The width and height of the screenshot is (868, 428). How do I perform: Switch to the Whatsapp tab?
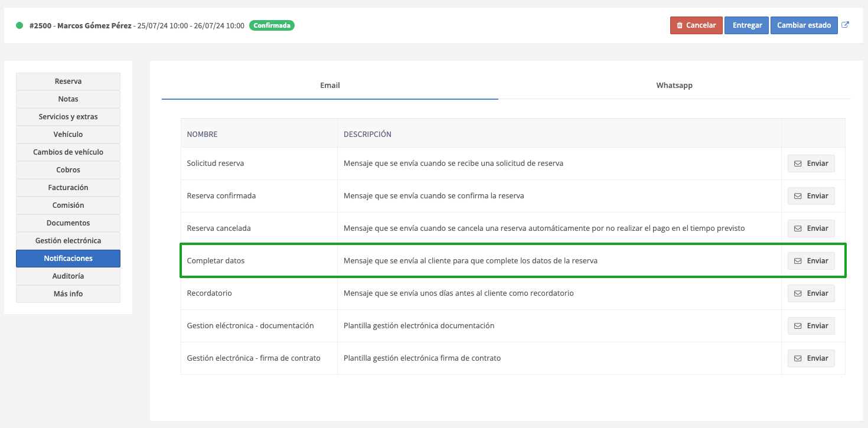[674, 86]
